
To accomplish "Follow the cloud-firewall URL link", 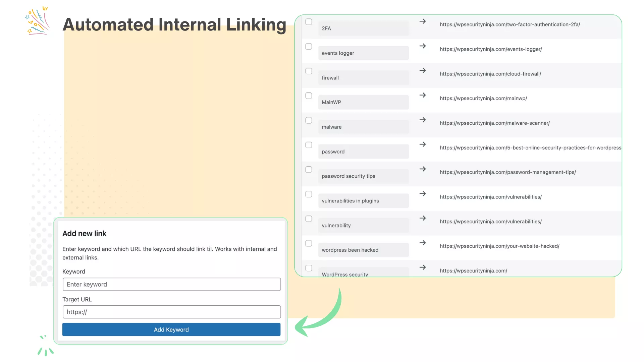I will pos(490,74).
